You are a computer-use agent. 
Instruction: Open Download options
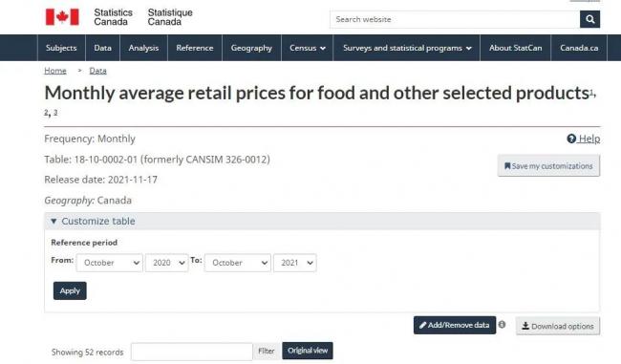(x=558, y=326)
